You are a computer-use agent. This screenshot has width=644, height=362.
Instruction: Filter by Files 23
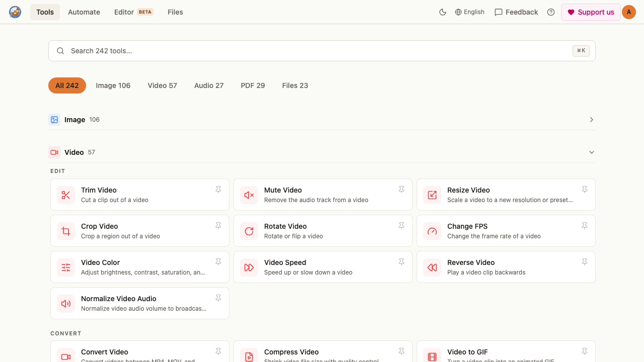pos(295,85)
